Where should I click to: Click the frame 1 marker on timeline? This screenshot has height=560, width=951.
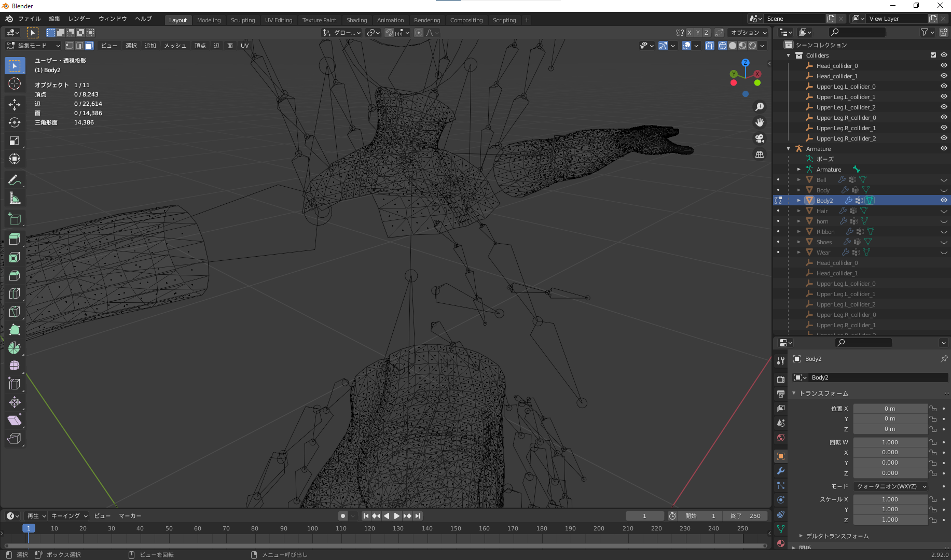29,528
